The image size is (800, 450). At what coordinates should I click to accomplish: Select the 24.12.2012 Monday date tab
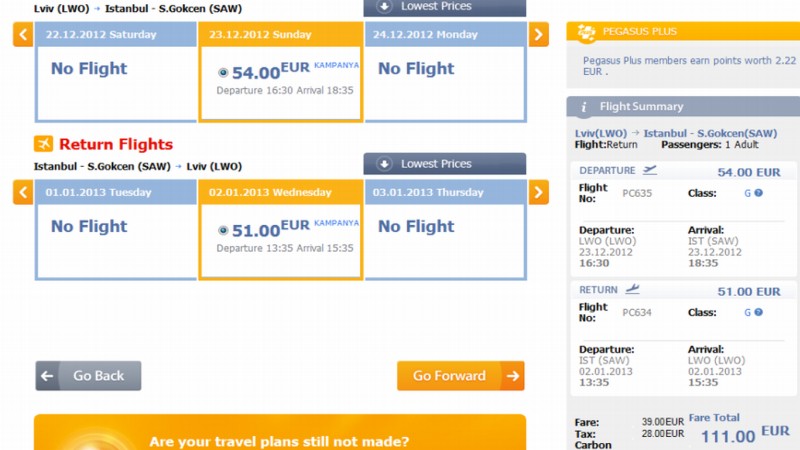[445, 35]
